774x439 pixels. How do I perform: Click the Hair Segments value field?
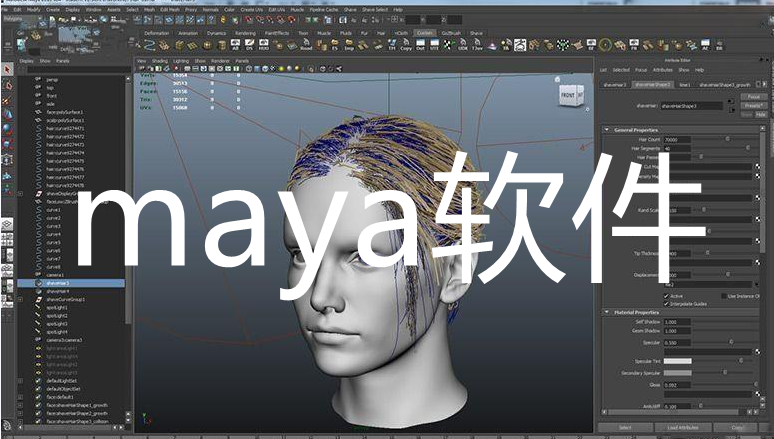pos(677,148)
